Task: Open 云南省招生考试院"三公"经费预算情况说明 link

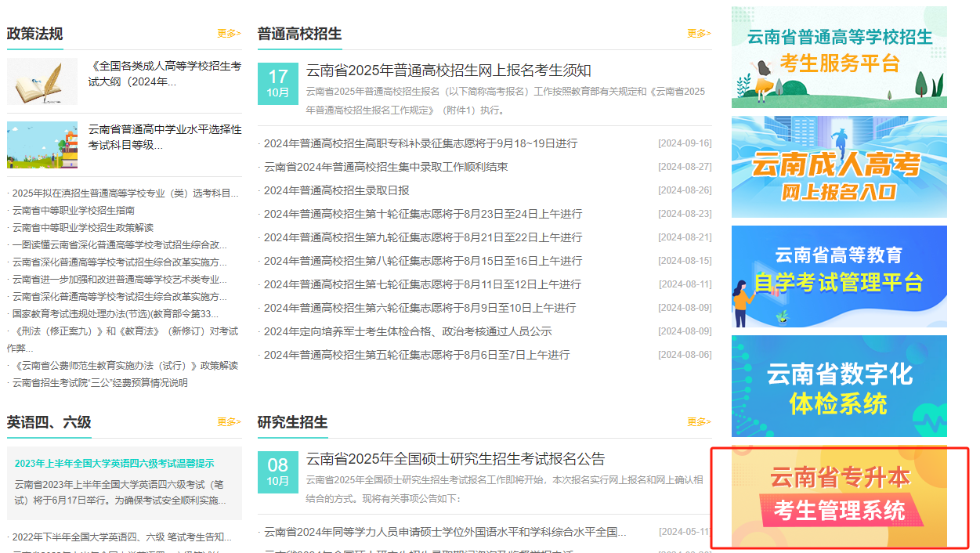Action: [100, 383]
